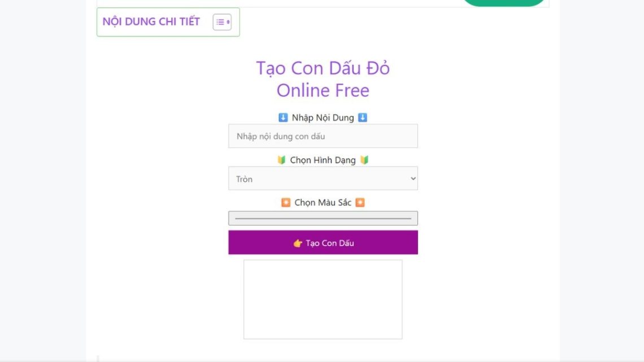Toggle the table of contents list icon
644x362 pixels.
point(222,22)
